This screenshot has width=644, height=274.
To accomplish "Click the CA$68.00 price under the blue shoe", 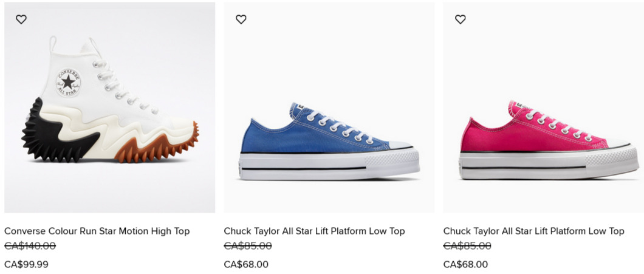I will (x=246, y=264).
